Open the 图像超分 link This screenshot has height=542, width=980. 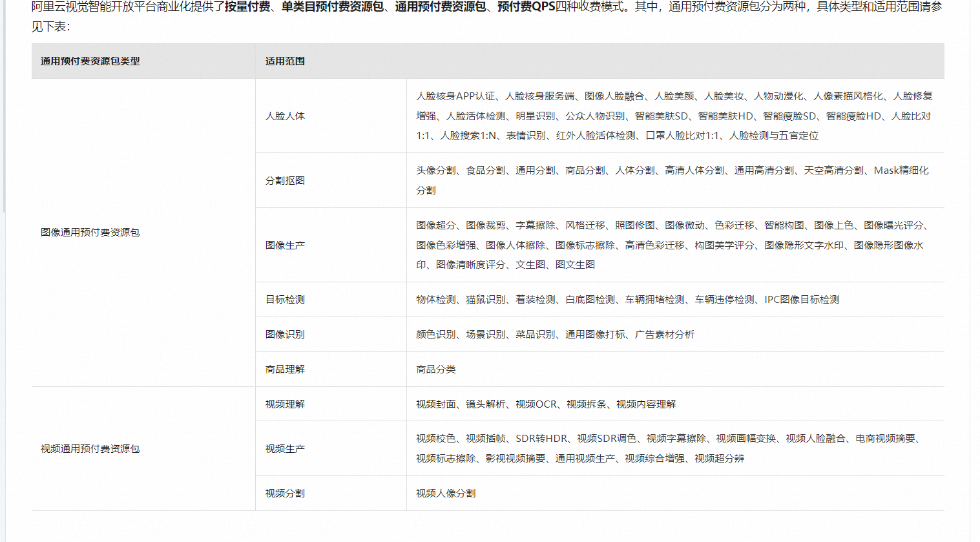coord(436,226)
